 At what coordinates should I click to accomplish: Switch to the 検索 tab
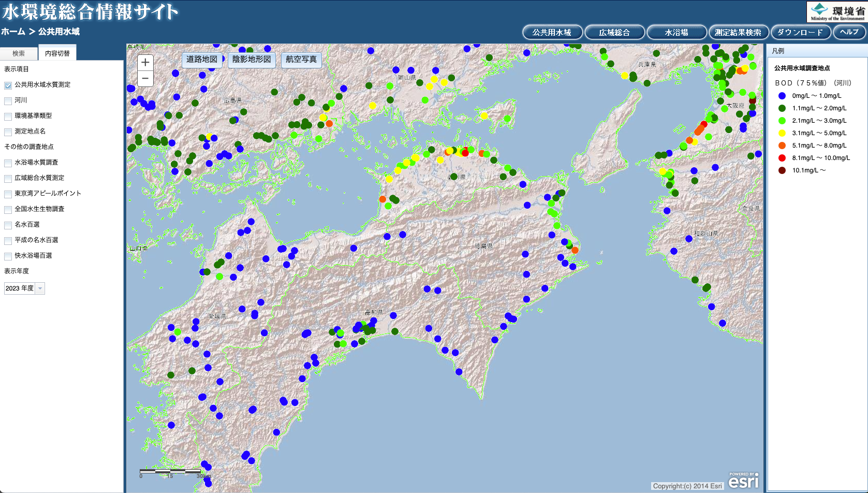19,53
